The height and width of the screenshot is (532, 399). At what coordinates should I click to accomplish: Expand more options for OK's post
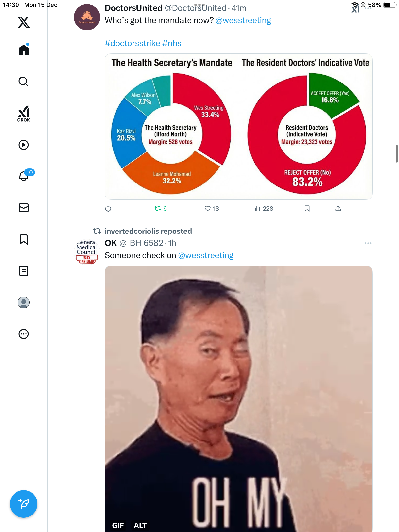pyautogui.click(x=368, y=243)
